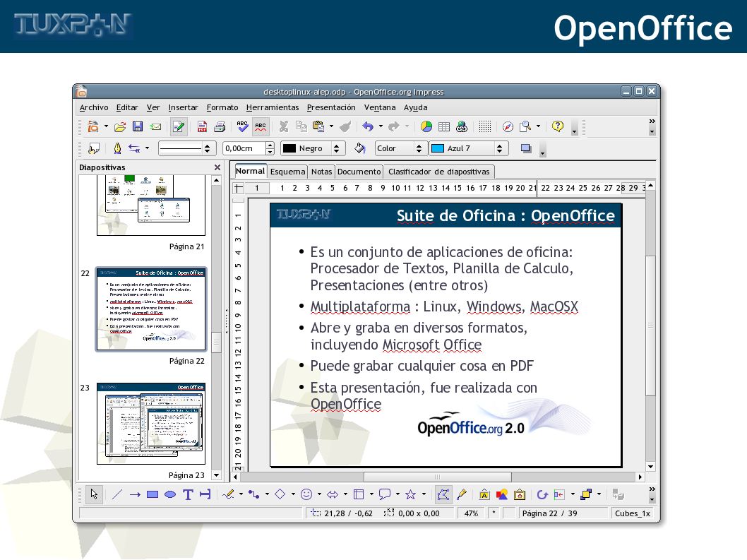The image size is (747, 560).
Task: Select slide thumbnail Página 23
Action: coord(151,423)
